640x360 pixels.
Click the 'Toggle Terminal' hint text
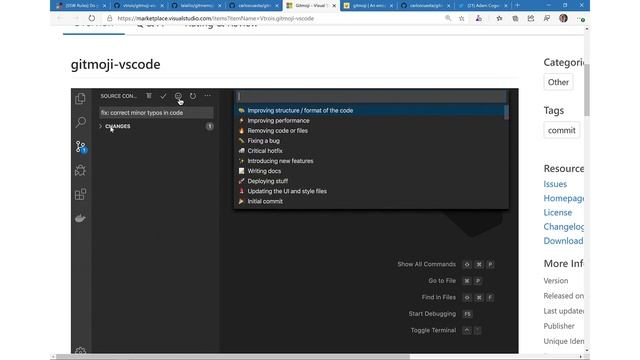click(x=433, y=330)
